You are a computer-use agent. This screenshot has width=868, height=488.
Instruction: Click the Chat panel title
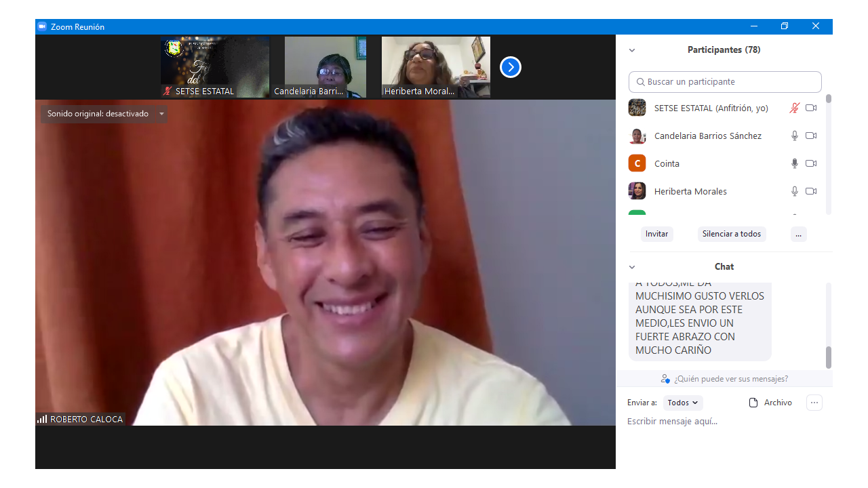[724, 267]
